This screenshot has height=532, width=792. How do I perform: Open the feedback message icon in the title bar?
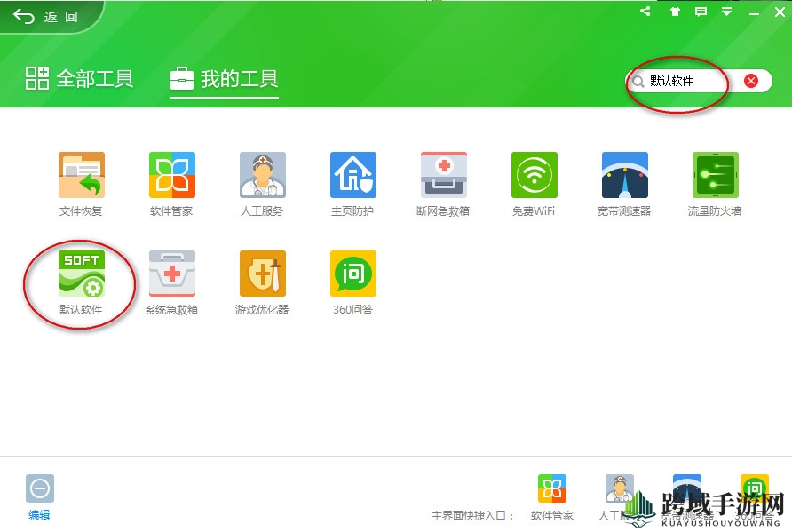coord(701,12)
